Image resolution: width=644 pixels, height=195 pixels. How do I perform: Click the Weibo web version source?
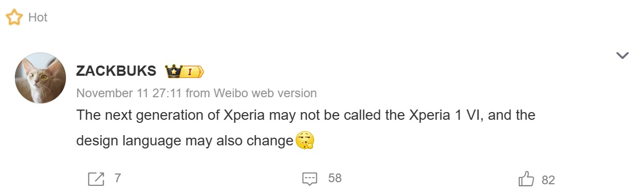(265, 93)
